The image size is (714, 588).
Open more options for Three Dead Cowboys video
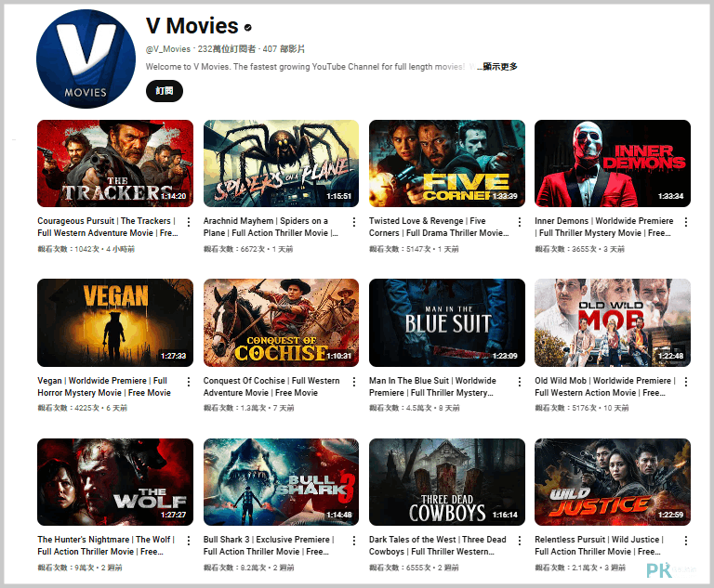(519, 541)
